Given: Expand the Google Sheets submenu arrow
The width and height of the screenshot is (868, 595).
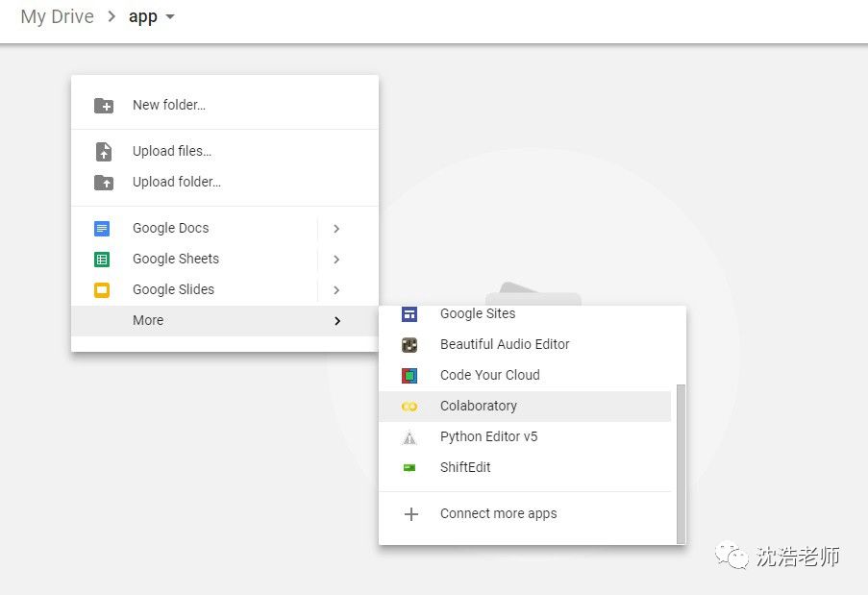Looking at the screenshot, I should 336,260.
